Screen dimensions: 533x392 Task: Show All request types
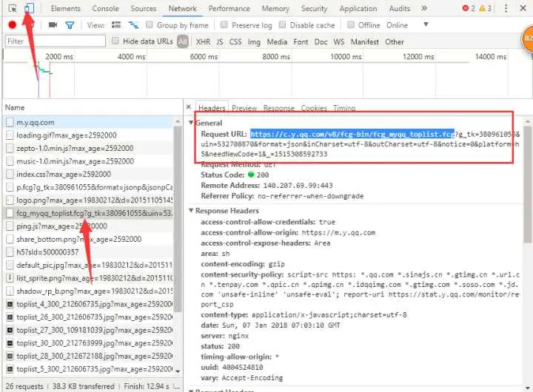183,41
